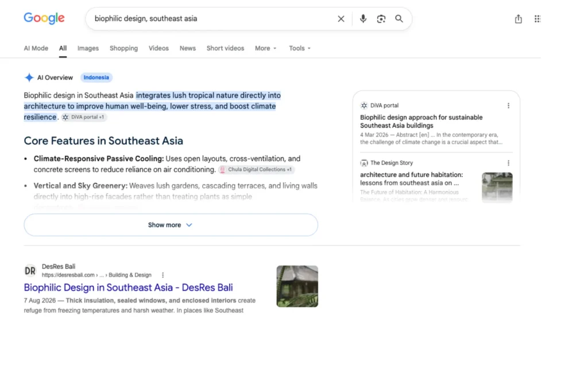The image size is (588, 368).
Task: Open the Tools dropdown
Action: [300, 48]
